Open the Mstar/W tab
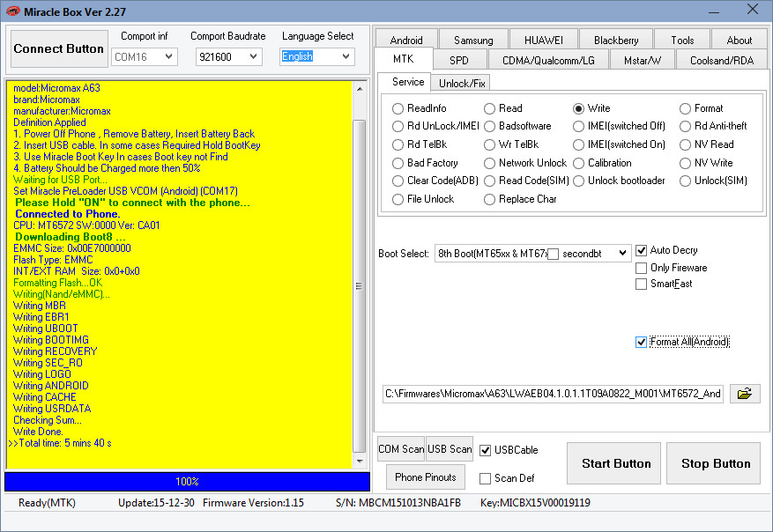Viewport: 773px width, 532px height. 643,61
